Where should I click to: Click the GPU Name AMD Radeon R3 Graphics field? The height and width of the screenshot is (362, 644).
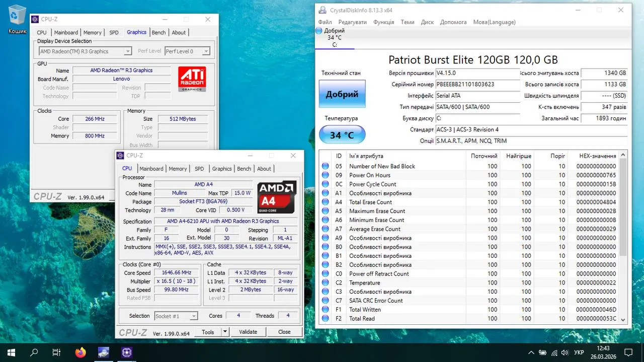point(121,70)
